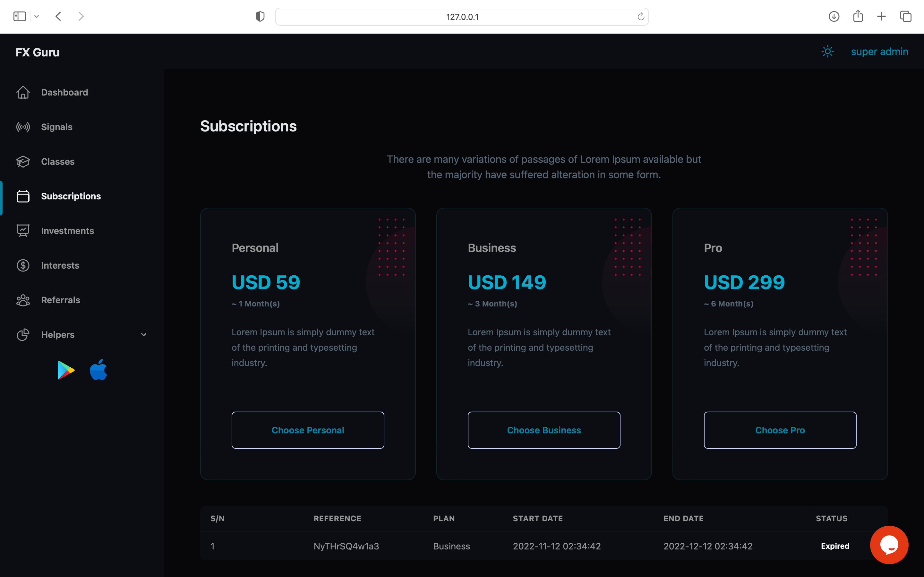
Task: Toggle the light/dark theme sun icon
Action: 827,52
